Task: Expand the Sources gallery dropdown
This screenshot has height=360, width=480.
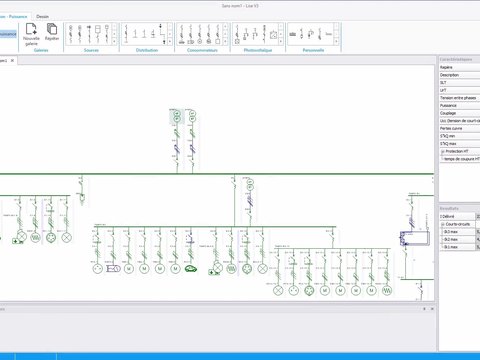Action: tap(114, 41)
